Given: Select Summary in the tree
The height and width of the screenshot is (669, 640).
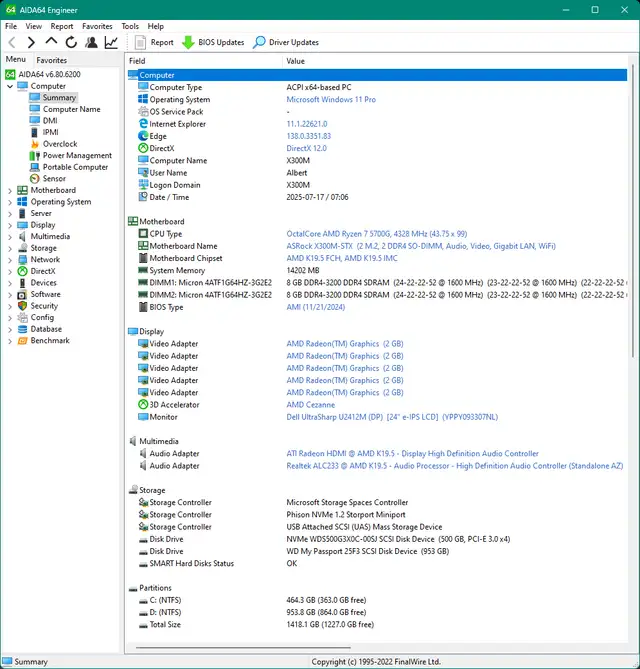Looking at the screenshot, I should pos(53,97).
